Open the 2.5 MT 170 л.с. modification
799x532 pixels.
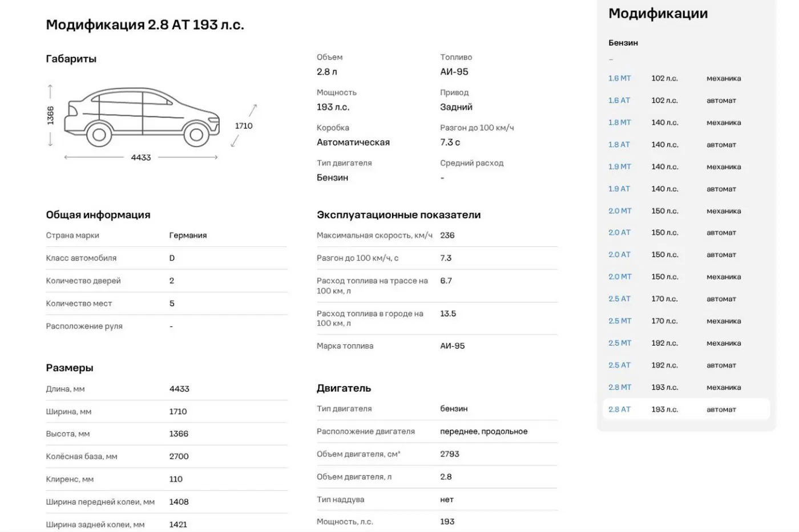coord(620,321)
